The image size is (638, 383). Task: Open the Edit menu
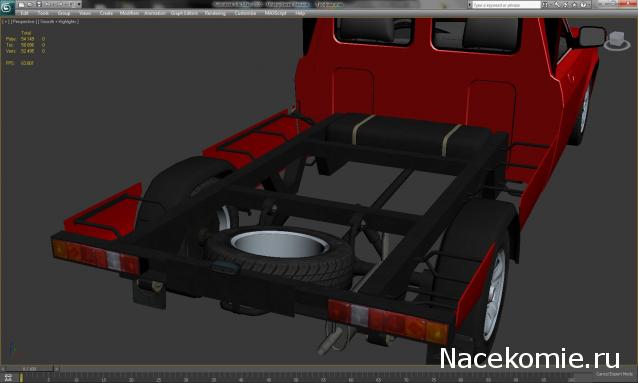(x=24, y=13)
